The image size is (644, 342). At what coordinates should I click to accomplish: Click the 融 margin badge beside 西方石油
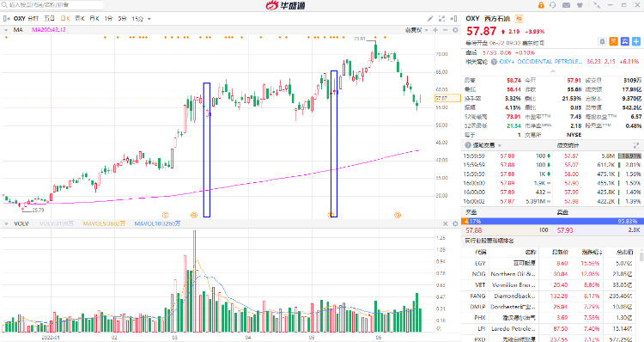[x=519, y=19]
